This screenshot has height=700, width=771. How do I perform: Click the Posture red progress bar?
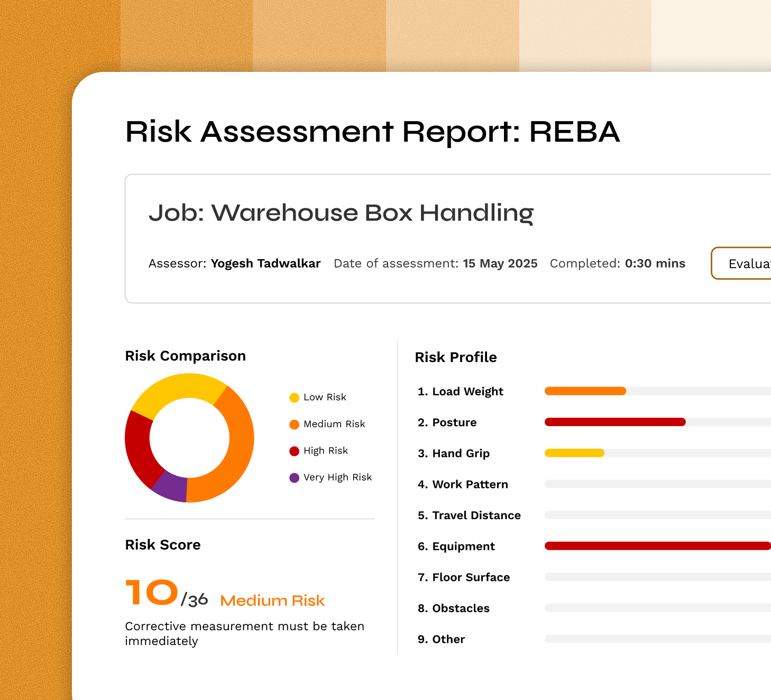click(615, 422)
